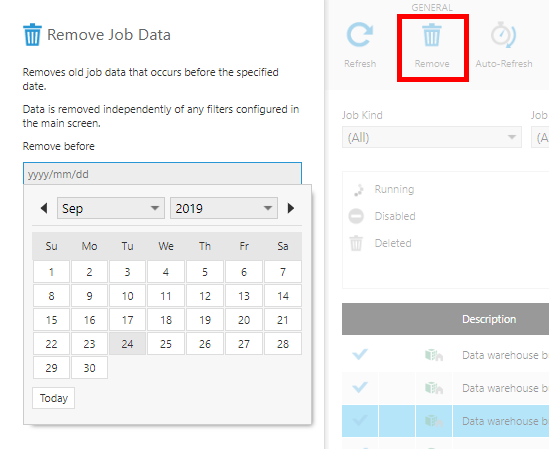Select day 24 in the calendar
Image resolution: width=549 pixels, height=449 pixels.
tap(127, 344)
